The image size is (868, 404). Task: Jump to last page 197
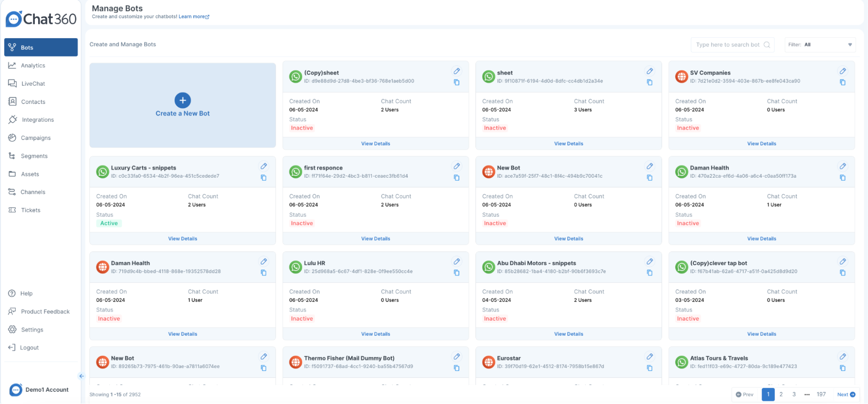click(x=821, y=394)
